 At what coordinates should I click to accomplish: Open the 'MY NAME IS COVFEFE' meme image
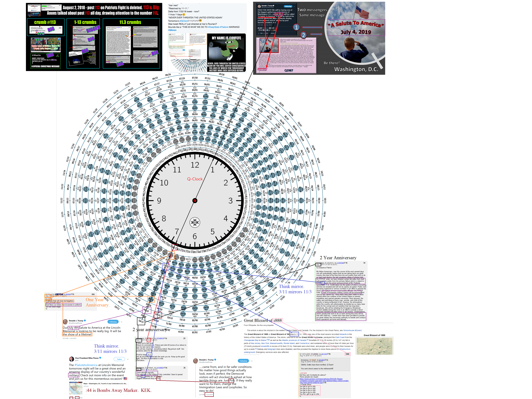coord(226,53)
